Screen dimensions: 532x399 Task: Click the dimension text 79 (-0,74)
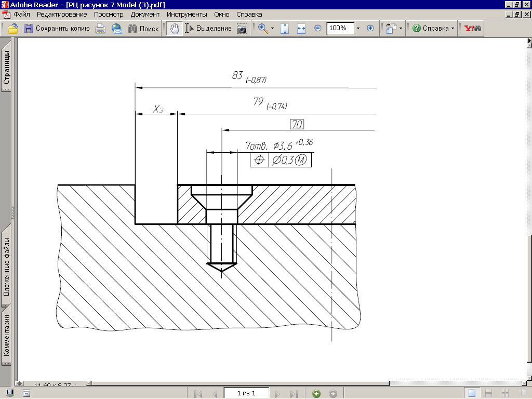click(270, 103)
